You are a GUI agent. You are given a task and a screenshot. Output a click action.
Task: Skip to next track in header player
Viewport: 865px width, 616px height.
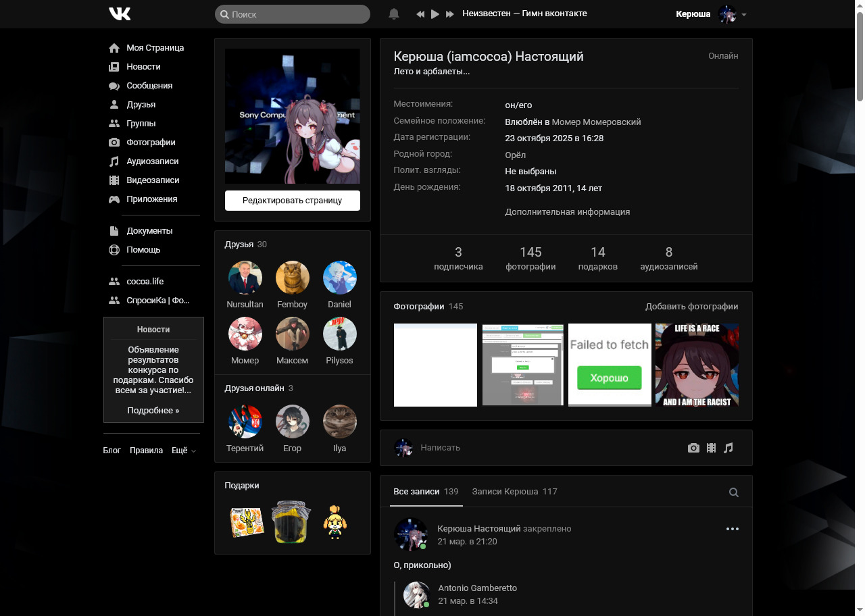click(450, 14)
